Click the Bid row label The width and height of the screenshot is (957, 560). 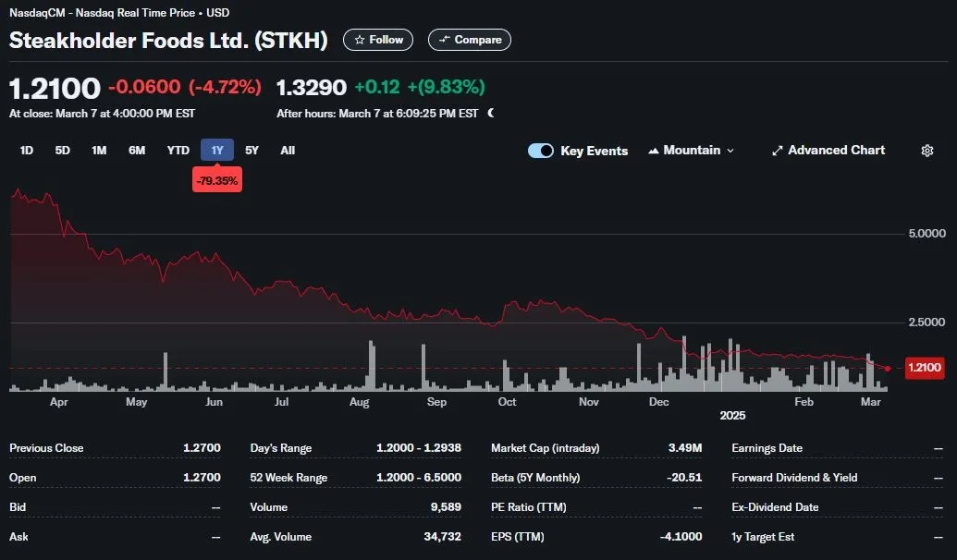tap(18, 507)
